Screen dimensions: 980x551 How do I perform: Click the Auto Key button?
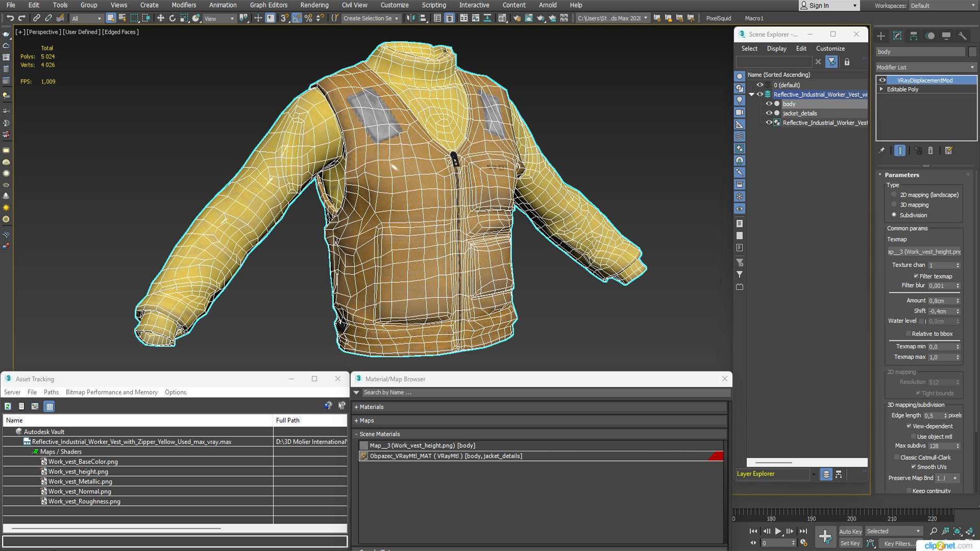click(x=850, y=531)
